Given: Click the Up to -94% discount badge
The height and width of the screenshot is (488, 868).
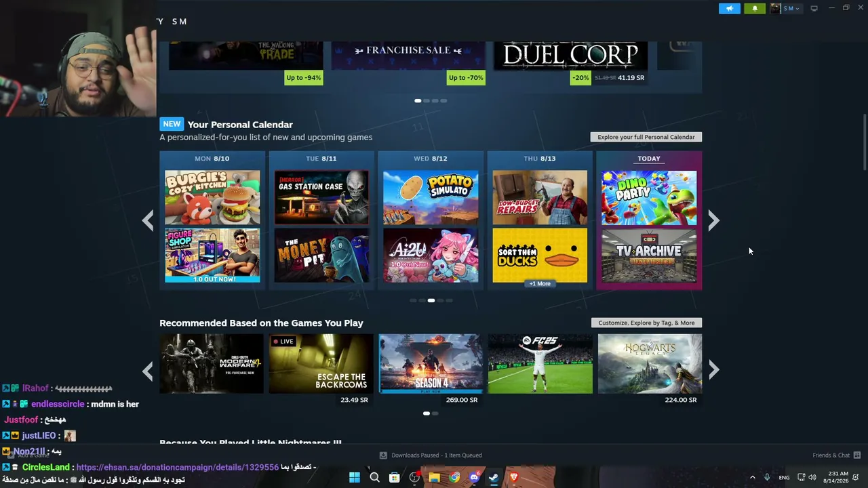Looking at the screenshot, I should coord(304,78).
